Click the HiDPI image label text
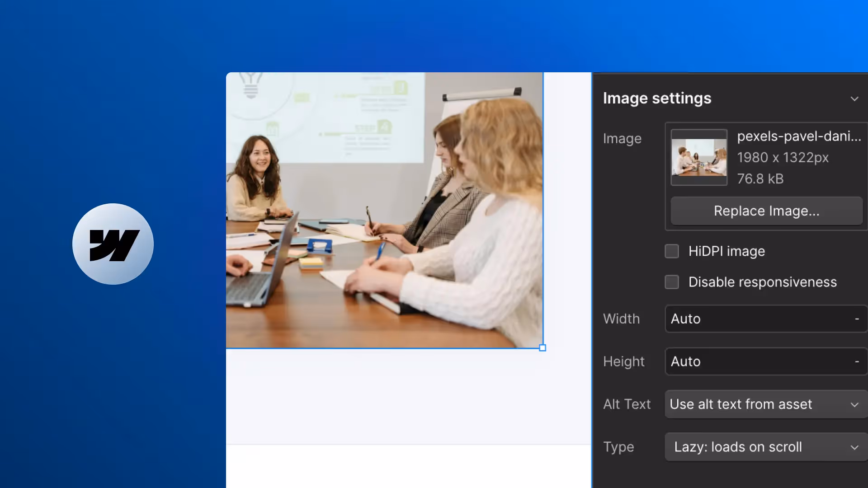 click(x=726, y=251)
